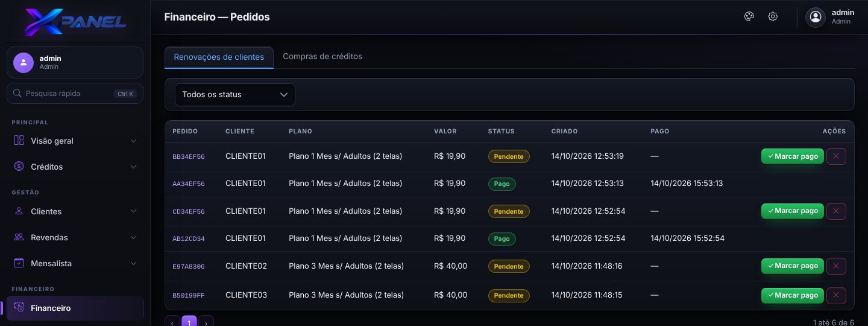
Task: Switch to Compras de créditos tab
Action: [322, 57]
